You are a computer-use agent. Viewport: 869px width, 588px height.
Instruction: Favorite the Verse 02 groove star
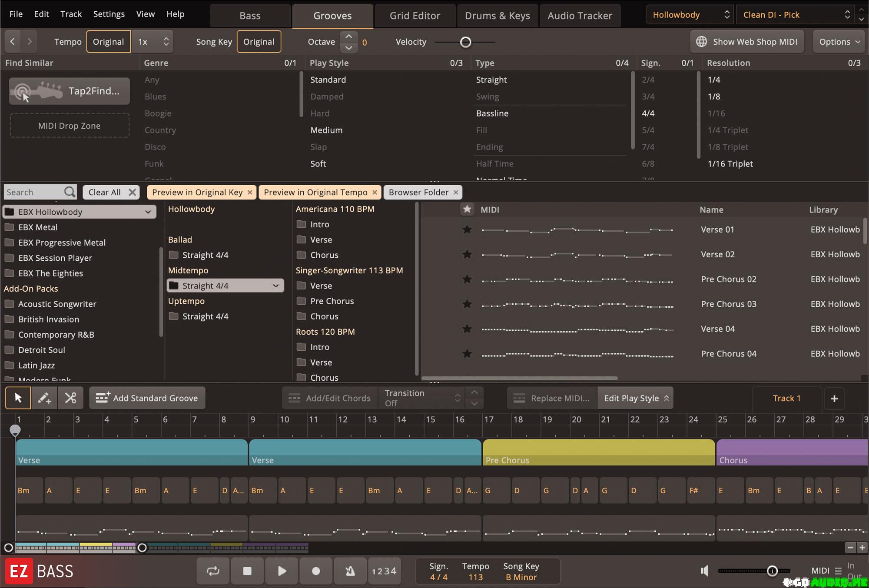(x=467, y=254)
